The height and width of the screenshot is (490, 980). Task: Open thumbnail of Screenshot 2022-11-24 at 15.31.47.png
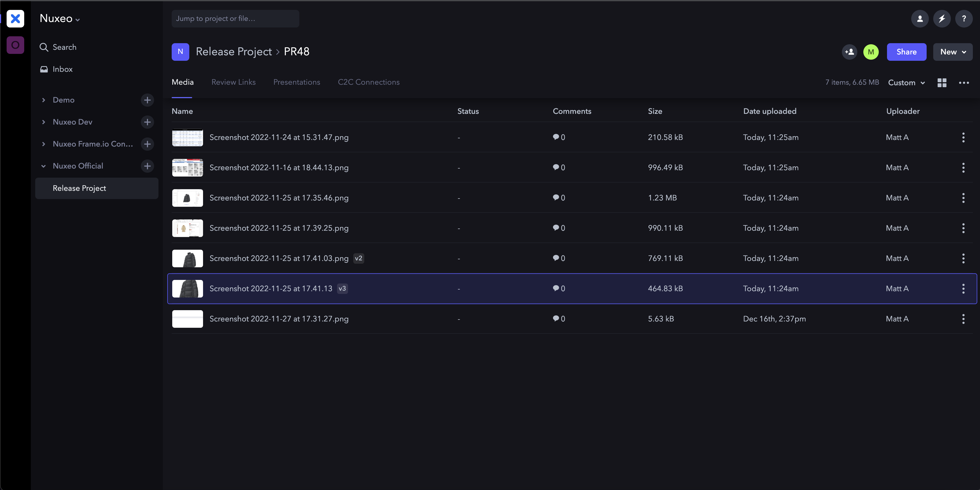click(x=187, y=137)
